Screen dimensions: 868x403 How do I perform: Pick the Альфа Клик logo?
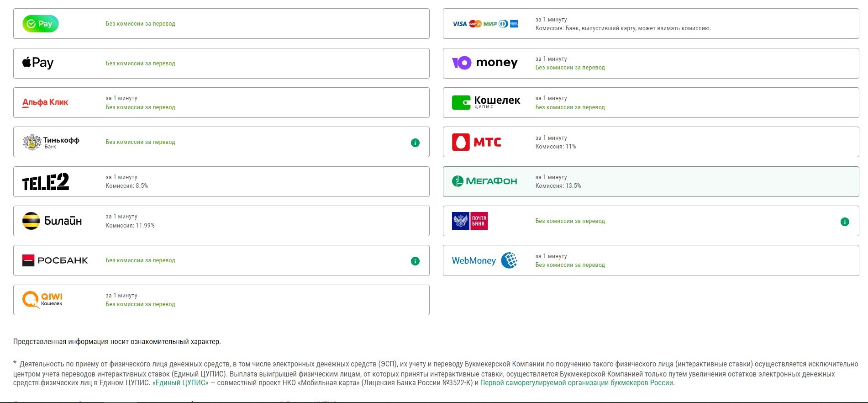(x=45, y=102)
